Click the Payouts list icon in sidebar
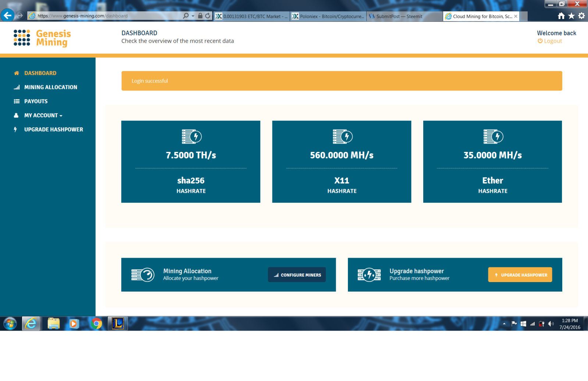 (17, 101)
